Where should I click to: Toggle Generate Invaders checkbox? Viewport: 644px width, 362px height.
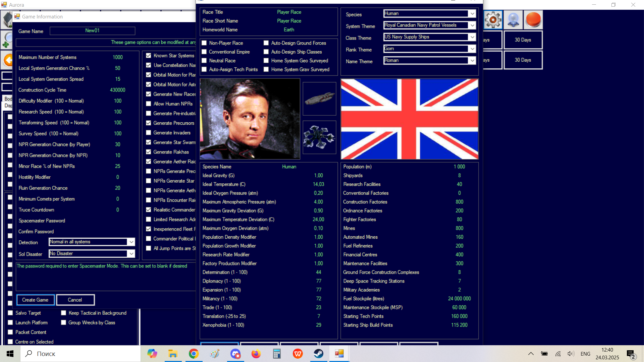pyautogui.click(x=149, y=133)
